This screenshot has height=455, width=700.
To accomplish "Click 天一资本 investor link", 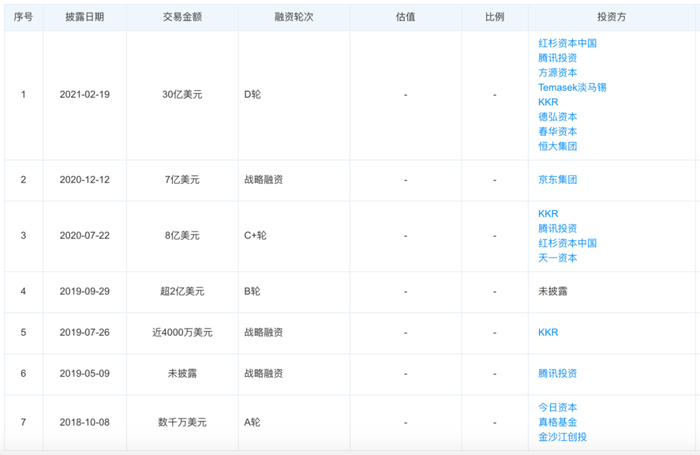I will tap(557, 258).
